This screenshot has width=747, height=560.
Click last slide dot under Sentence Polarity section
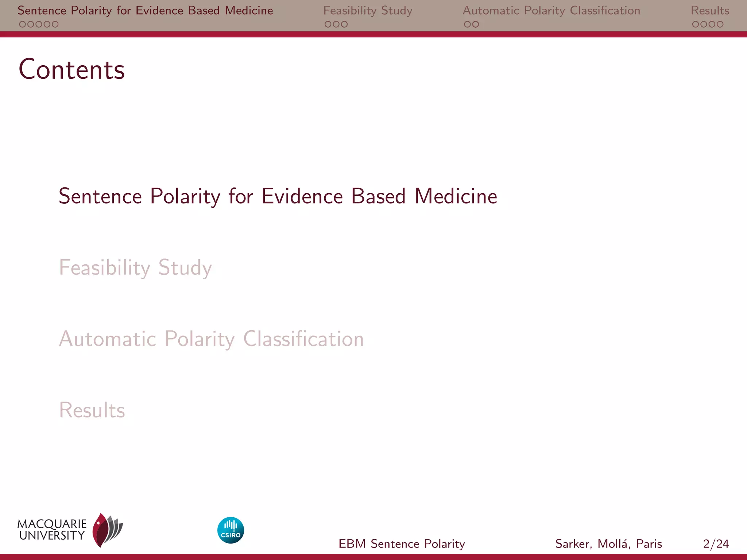55,24
